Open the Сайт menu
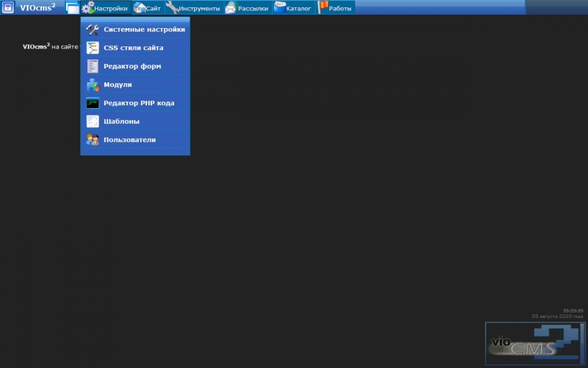 pos(148,8)
